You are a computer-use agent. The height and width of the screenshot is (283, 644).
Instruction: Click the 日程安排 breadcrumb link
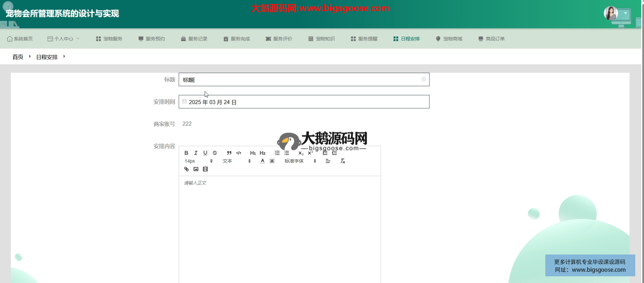[47, 57]
